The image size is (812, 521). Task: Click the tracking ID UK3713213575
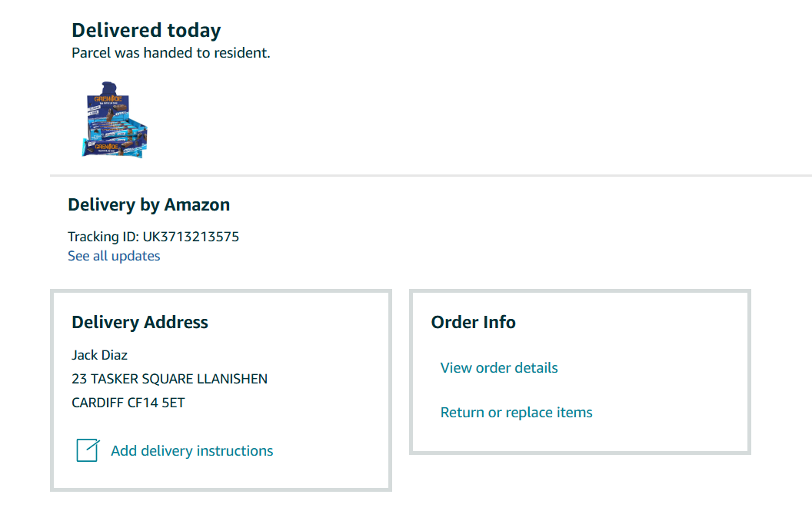click(x=191, y=237)
